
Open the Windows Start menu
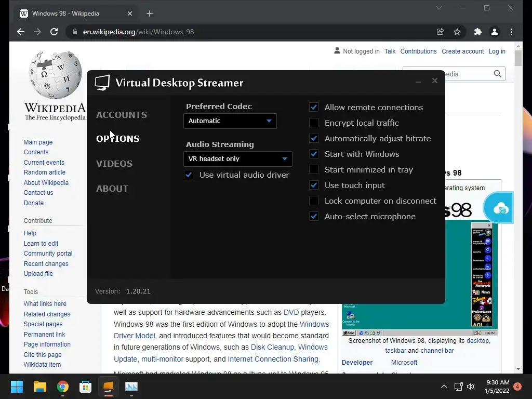(17, 387)
